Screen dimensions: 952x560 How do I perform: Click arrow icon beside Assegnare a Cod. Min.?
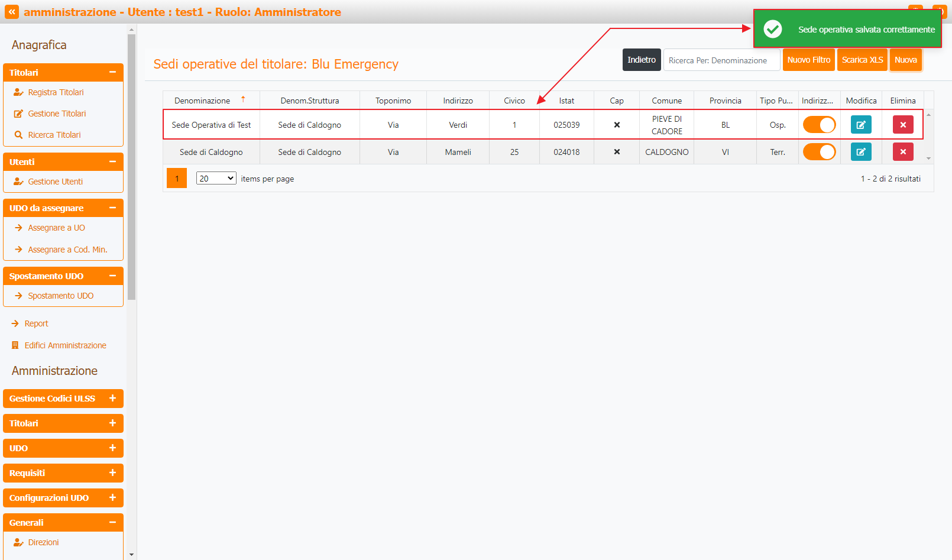click(x=18, y=250)
